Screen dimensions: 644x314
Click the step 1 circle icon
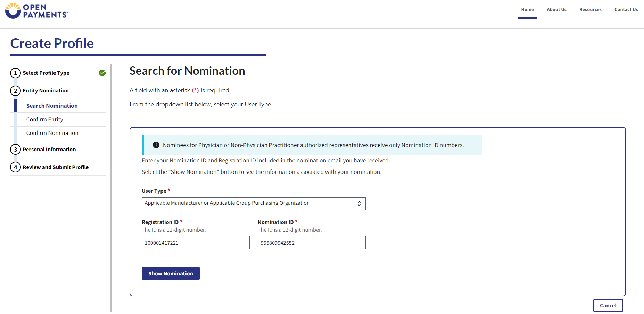coord(15,73)
